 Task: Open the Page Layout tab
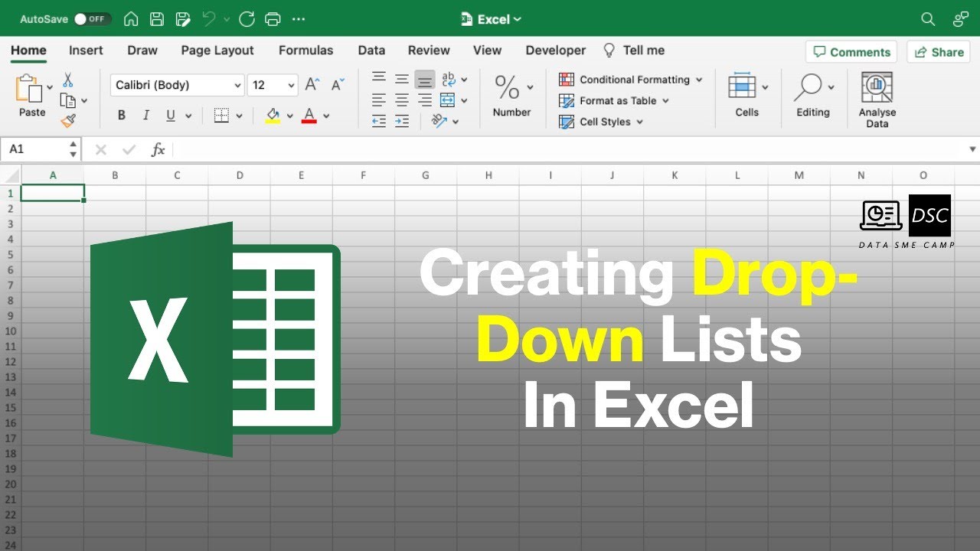[217, 51]
